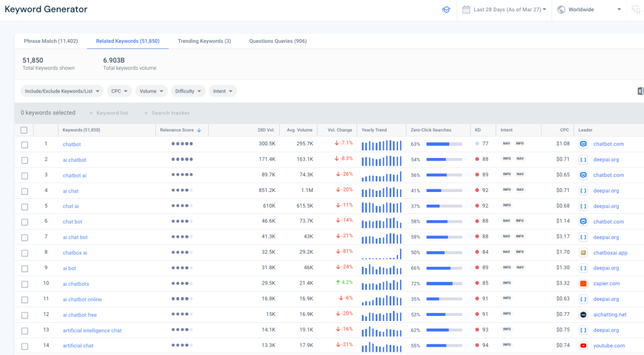Open the ai chatbot online keyword link
This screenshot has height=355, width=644.
pyautogui.click(x=82, y=300)
